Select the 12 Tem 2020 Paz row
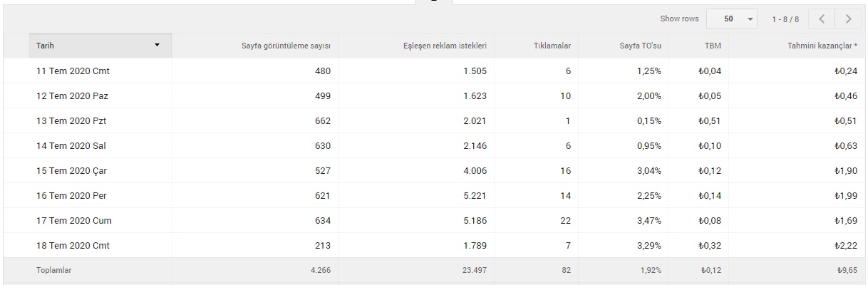This screenshot has width=868, height=285. pyautogui.click(x=434, y=96)
